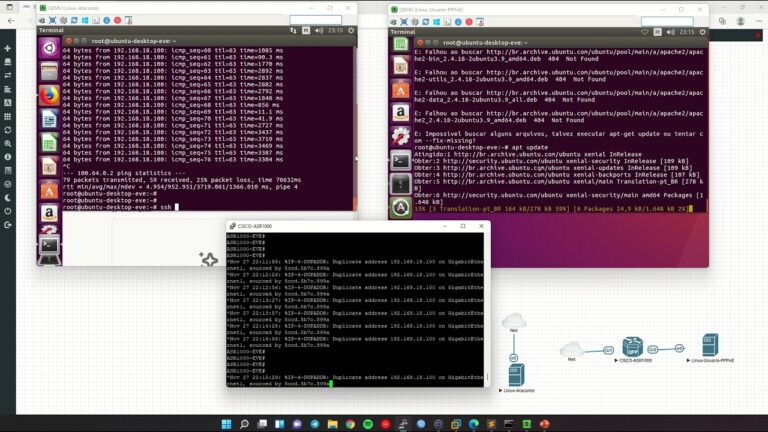Refresh topology from EVE-NG sidebar

[x=7, y=130]
